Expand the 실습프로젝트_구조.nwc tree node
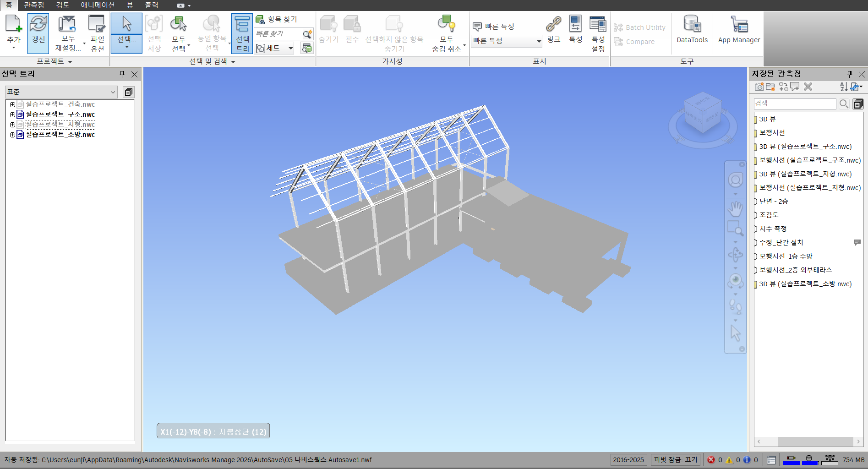 [12, 115]
